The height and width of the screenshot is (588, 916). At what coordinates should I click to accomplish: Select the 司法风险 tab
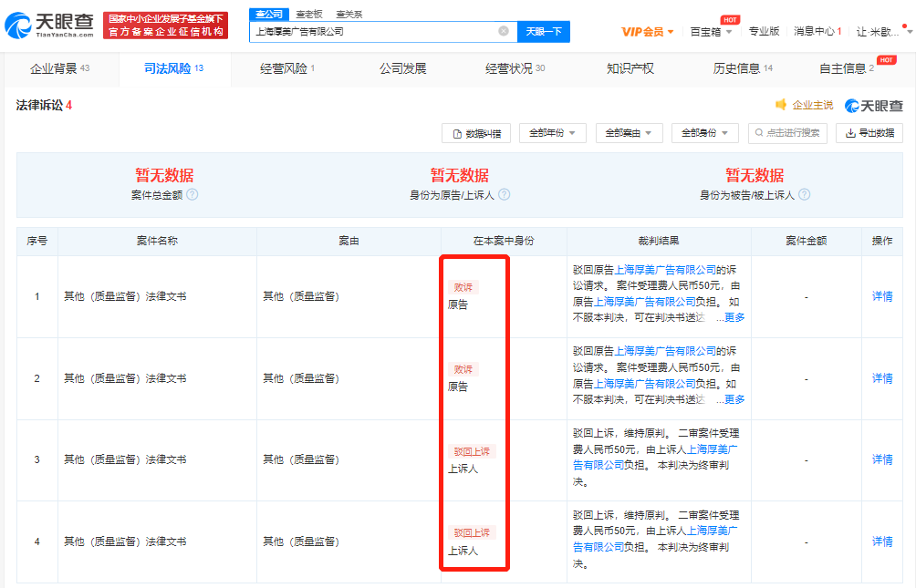point(174,69)
